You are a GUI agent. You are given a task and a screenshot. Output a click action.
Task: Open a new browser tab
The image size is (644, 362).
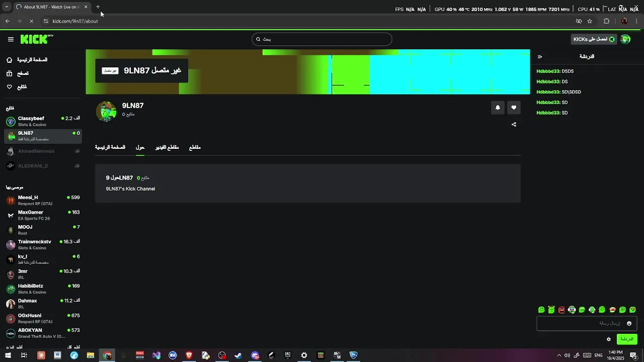pos(98,7)
